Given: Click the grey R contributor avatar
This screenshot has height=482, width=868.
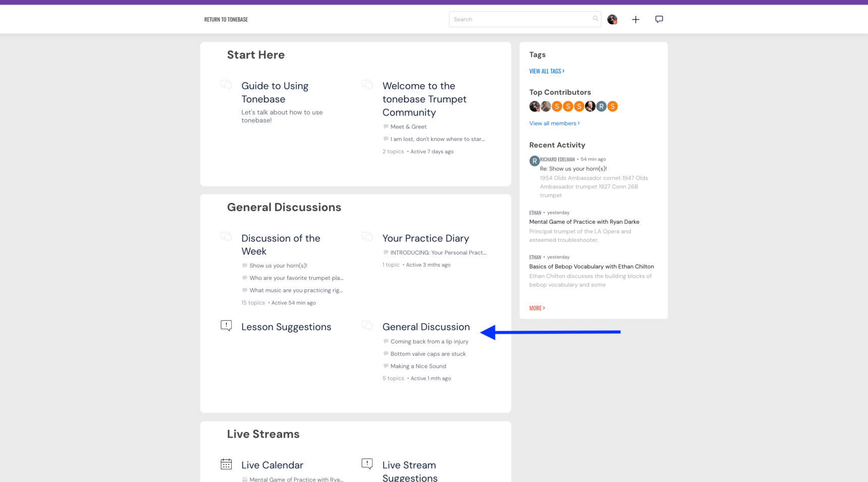Looking at the screenshot, I should (601, 106).
